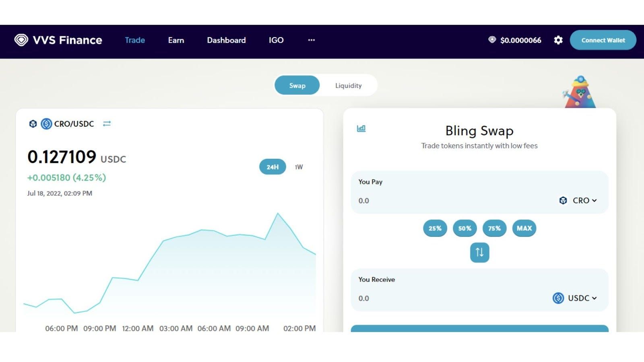This screenshot has width=644, height=362.
Task: Click the swap direction arrows button
Action: tap(480, 252)
